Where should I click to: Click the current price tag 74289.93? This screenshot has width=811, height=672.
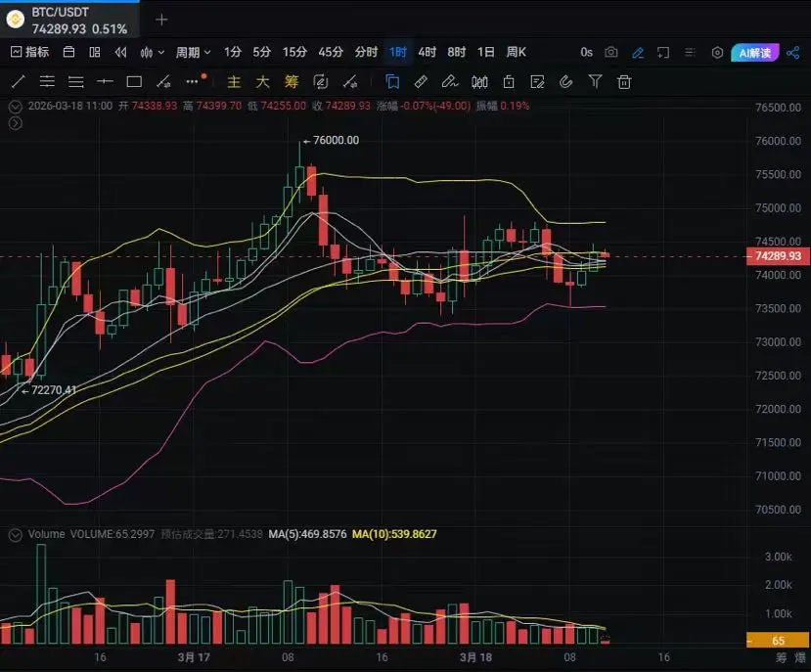tap(779, 256)
